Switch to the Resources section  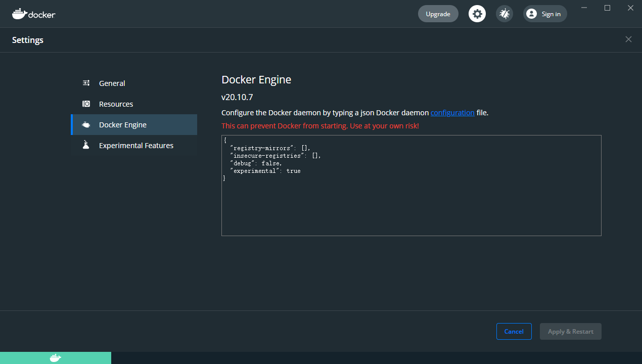pyautogui.click(x=134, y=104)
